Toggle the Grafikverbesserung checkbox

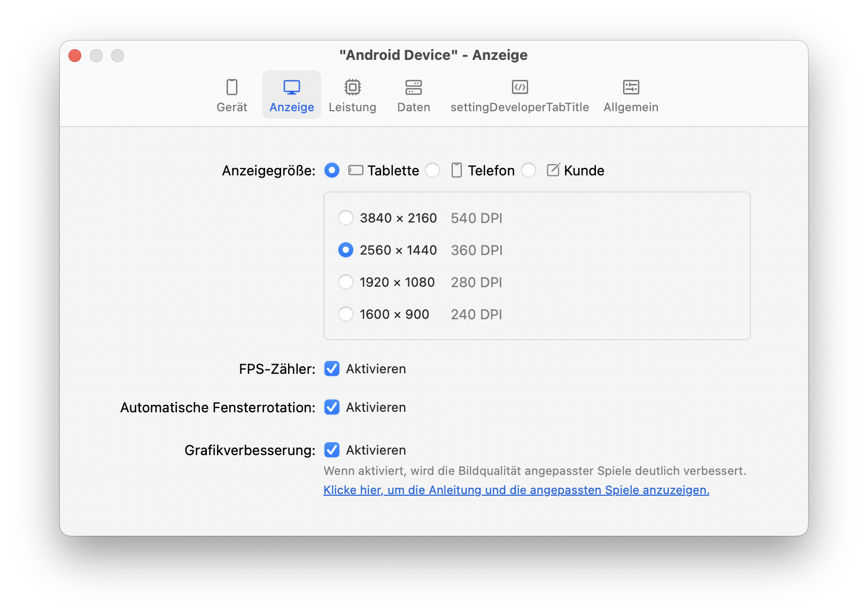tap(332, 450)
